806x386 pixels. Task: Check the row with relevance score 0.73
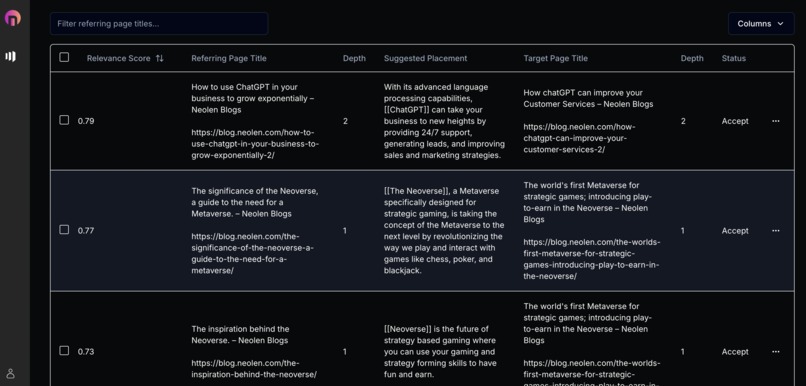pyautogui.click(x=64, y=350)
